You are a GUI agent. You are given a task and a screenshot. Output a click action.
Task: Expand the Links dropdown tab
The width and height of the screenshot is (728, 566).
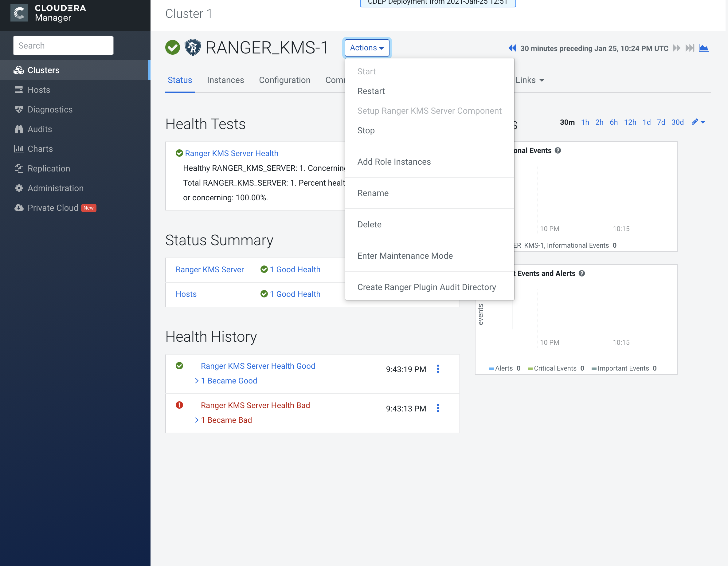point(529,80)
